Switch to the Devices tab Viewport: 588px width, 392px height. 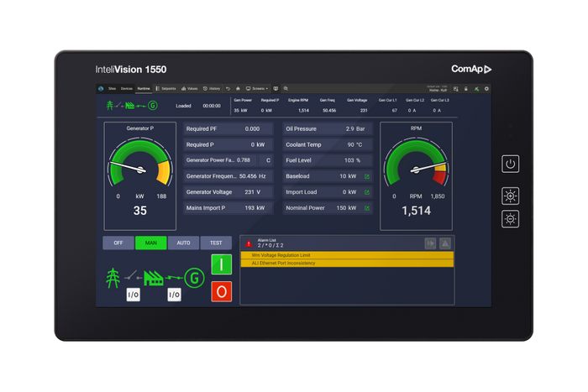click(126, 88)
